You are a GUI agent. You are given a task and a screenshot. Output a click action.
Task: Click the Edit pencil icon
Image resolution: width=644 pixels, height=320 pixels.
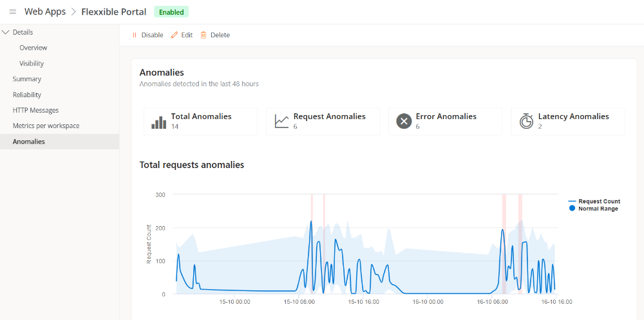[174, 35]
